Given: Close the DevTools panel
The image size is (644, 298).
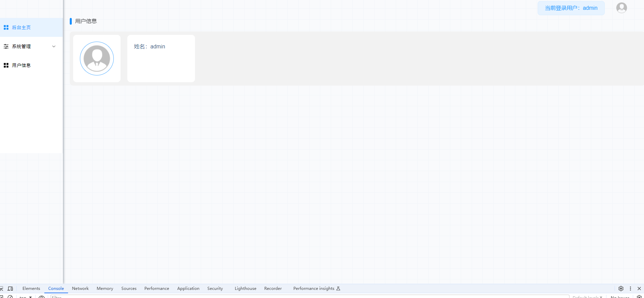Looking at the screenshot, I should (639, 289).
